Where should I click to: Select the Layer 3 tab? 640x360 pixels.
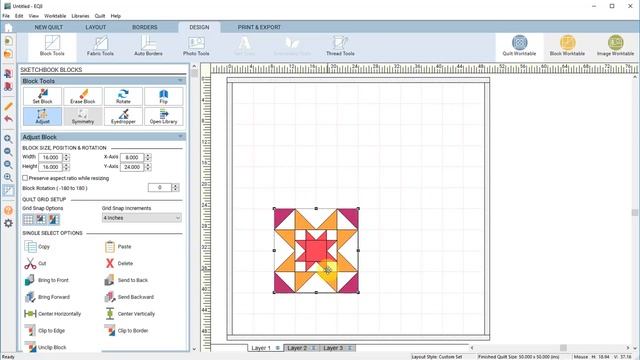[337, 348]
